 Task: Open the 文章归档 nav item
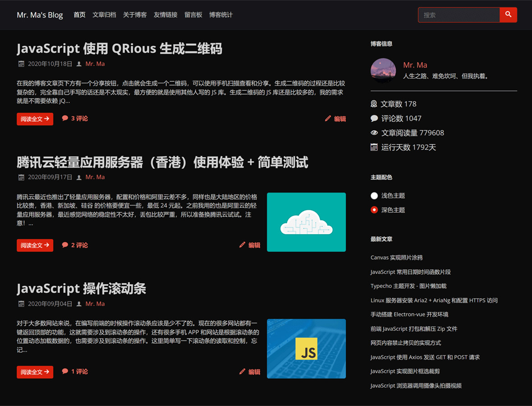pyautogui.click(x=104, y=14)
